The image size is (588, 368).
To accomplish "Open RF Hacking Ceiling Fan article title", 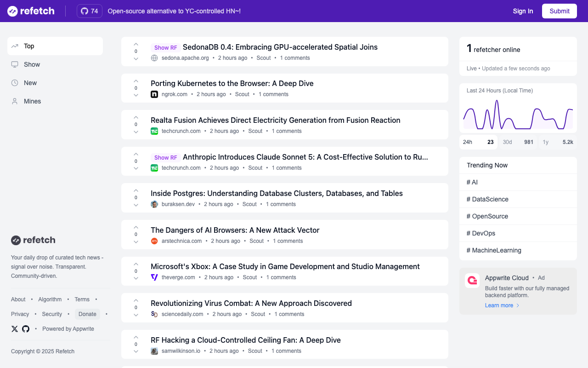I will pyautogui.click(x=246, y=340).
